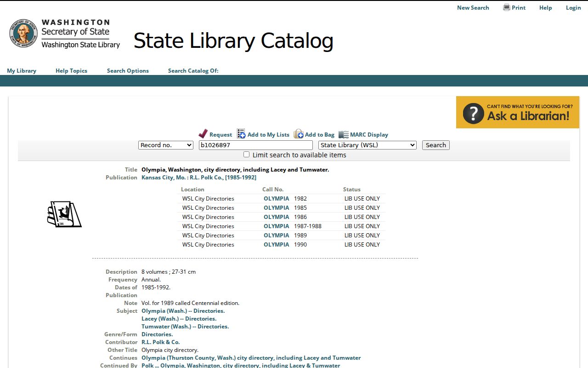Click the OLYMPIA call number for 1990
The width and height of the screenshot is (588, 368).
(x=277, y=245)
